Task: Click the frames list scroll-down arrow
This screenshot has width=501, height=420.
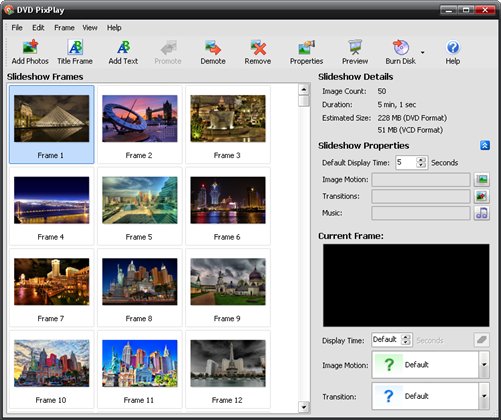Action: coord(303,407)
